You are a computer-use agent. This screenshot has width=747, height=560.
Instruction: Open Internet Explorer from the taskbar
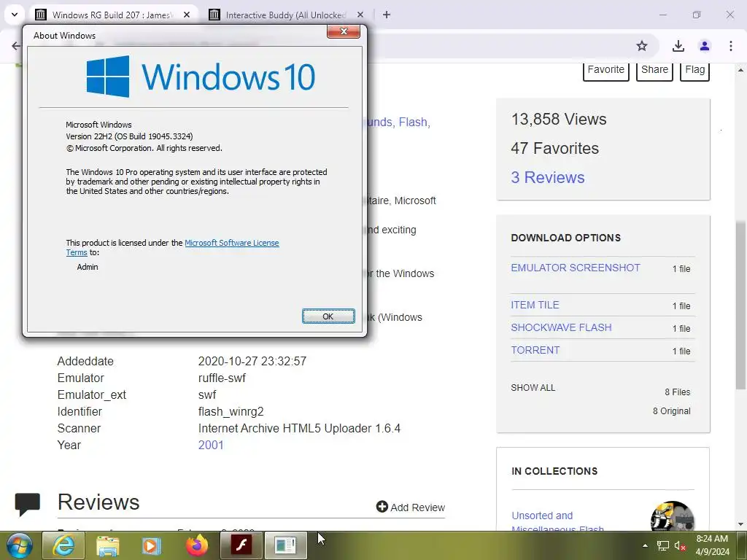coord(63,545)
